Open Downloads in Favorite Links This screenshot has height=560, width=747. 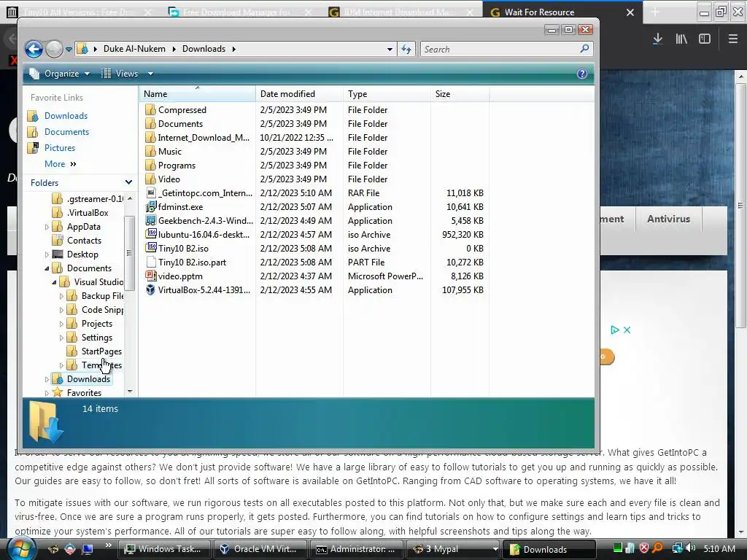point(66,116)
